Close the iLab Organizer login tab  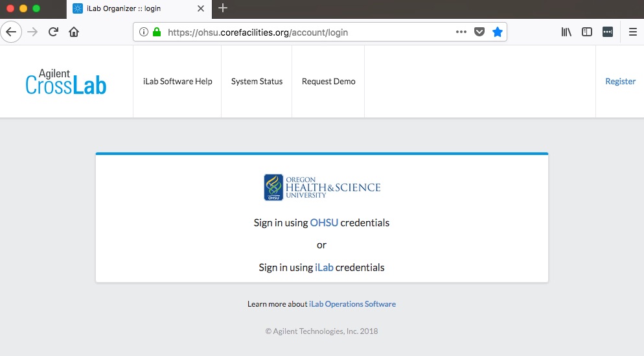201,8
